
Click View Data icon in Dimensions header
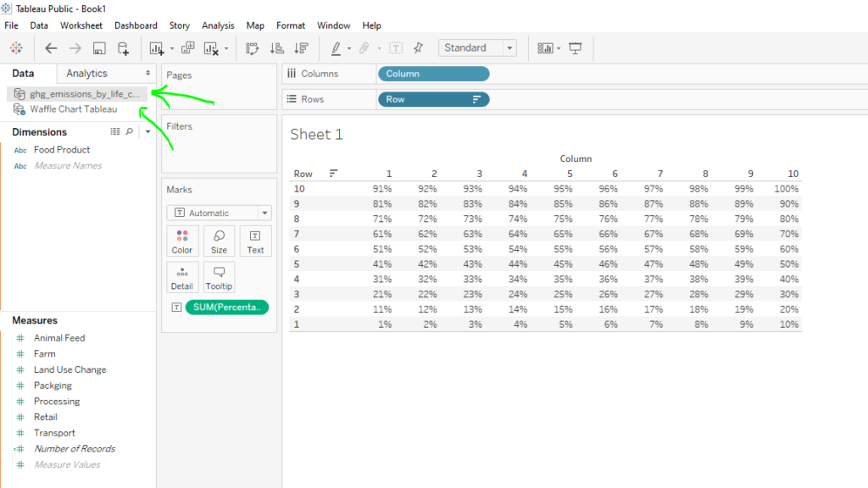pyautogui.click(x=114, y=131)
